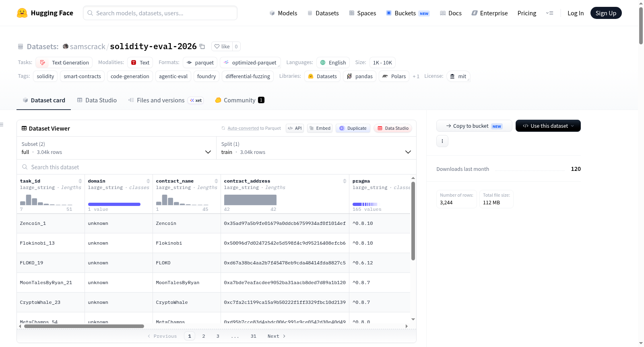Open the additional navigation menu icon
644x347 pixels.
549,13
